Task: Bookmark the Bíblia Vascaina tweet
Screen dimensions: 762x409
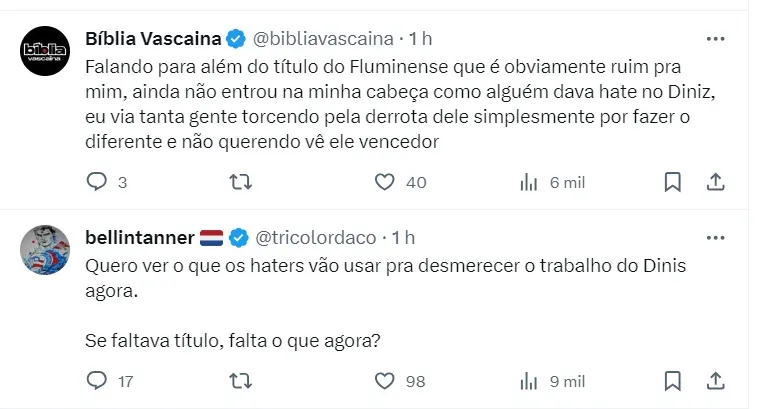Action: [673, 182]
